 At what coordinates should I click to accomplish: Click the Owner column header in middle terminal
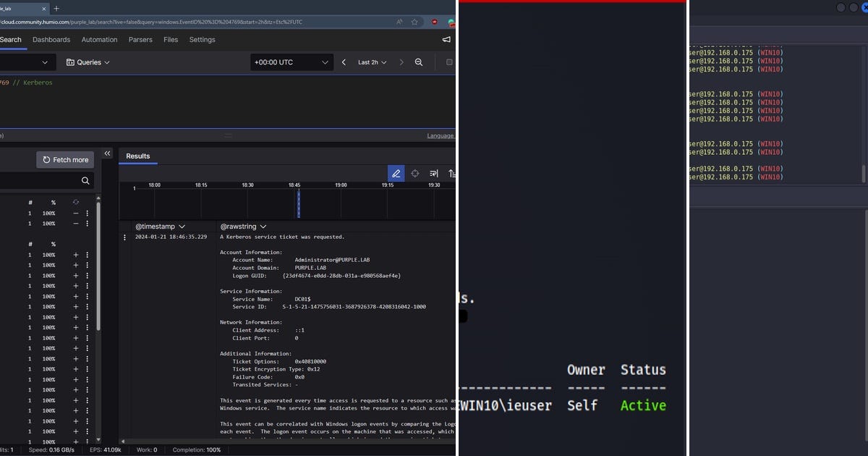(586, 370)
